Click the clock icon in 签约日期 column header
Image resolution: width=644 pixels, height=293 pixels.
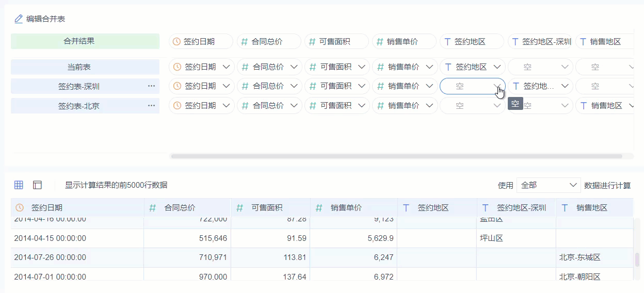[20, 208]
